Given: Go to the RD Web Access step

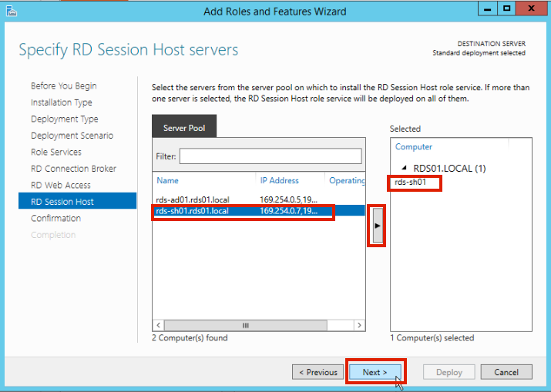Looking at the screenshot, I should pos(61,186).
